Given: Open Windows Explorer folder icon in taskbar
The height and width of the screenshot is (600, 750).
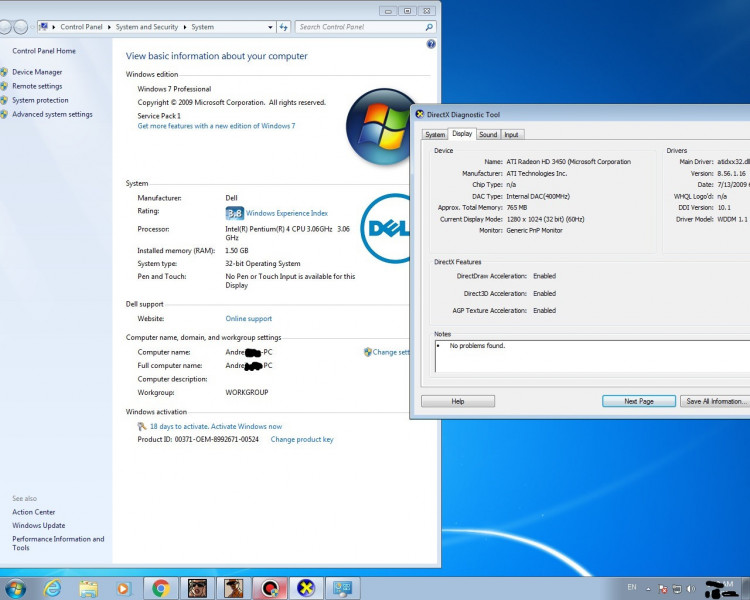Looking at the screenshot, I should 88,588.
